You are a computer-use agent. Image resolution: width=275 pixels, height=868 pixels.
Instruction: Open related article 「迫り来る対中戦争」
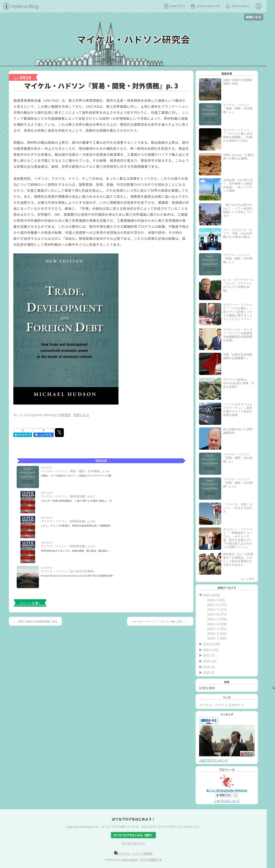[68, 571]
